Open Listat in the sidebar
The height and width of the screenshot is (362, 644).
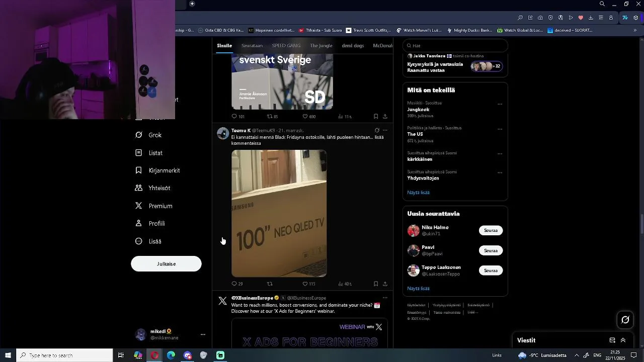click(149, 153)
